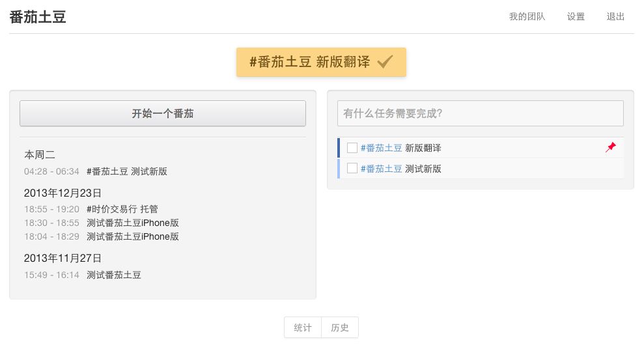Click #番茄土豆 tag in 测试新版 task

click(x=381, y=169)
